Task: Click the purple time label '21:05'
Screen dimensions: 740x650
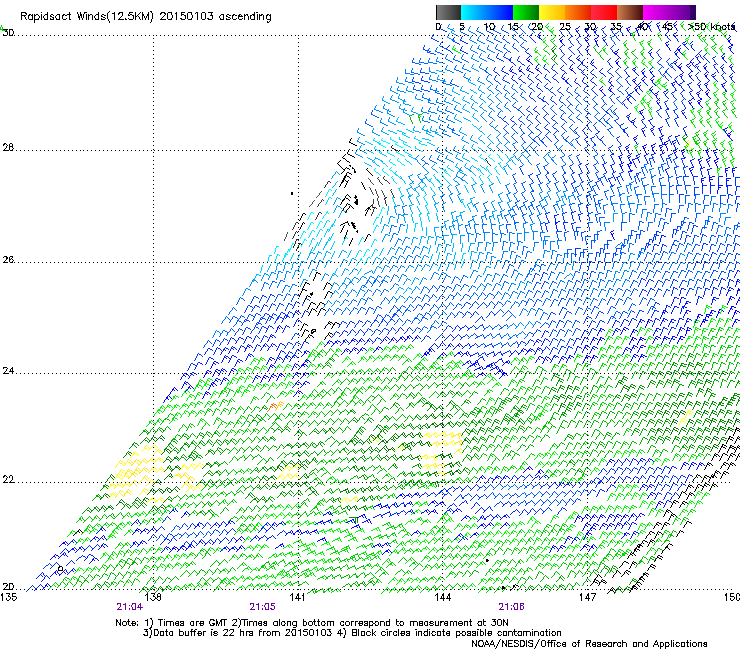Action: 262,607
